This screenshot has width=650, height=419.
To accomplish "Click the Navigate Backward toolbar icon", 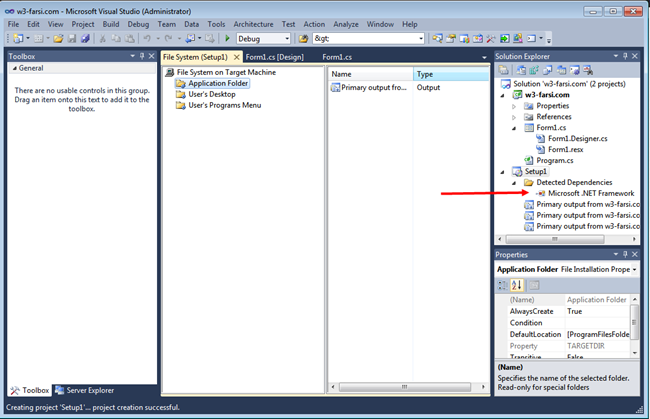I will [190, 39].
